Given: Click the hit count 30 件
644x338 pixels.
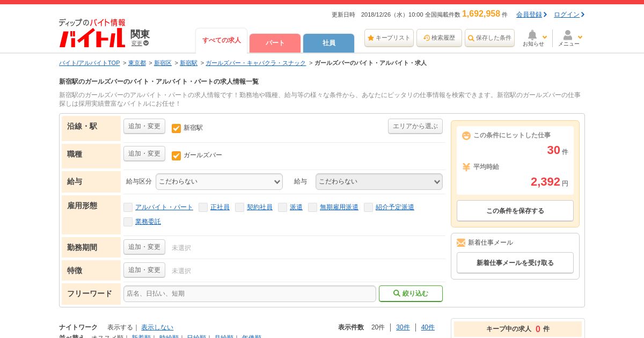Looking at the screenshot, I should click(558, 150).
